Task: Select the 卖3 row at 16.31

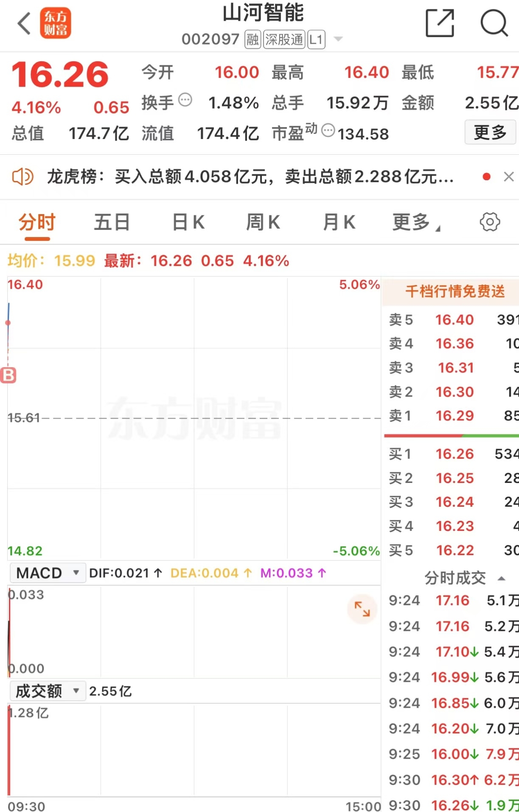Action: tap(451, 368)
